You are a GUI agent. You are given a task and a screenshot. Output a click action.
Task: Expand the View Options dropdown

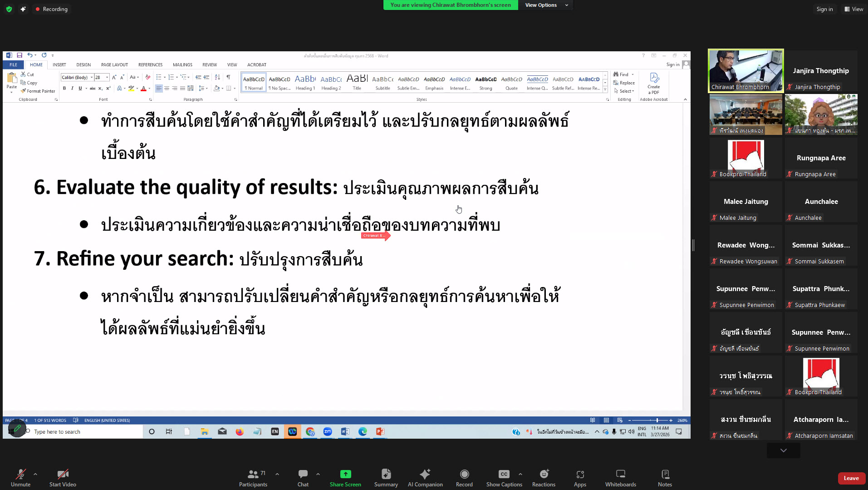[546, 5]
